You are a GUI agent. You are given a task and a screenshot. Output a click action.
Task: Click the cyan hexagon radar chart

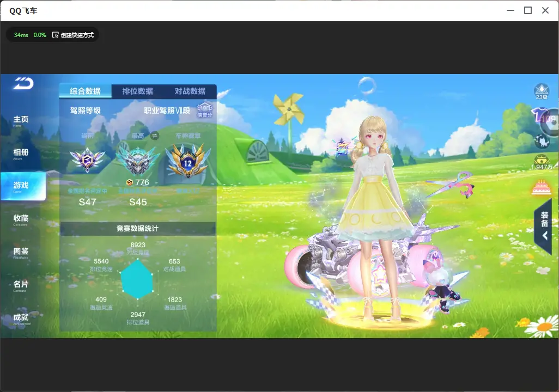point(138,279)
